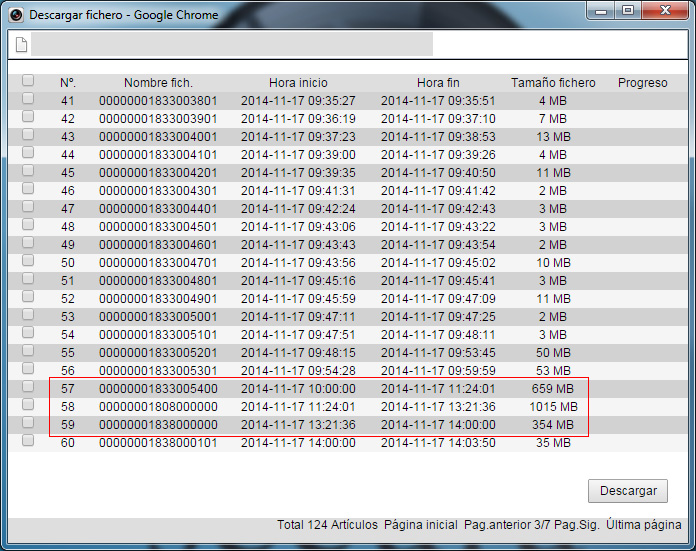
Task: Maximize the Descargar fichero window
Action: pos(628,10)
